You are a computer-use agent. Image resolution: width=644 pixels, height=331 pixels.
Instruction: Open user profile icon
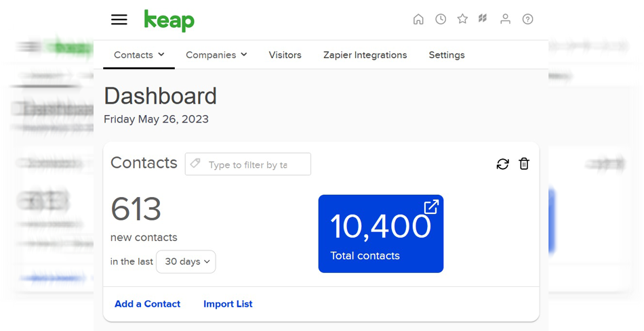click(505, 19)
